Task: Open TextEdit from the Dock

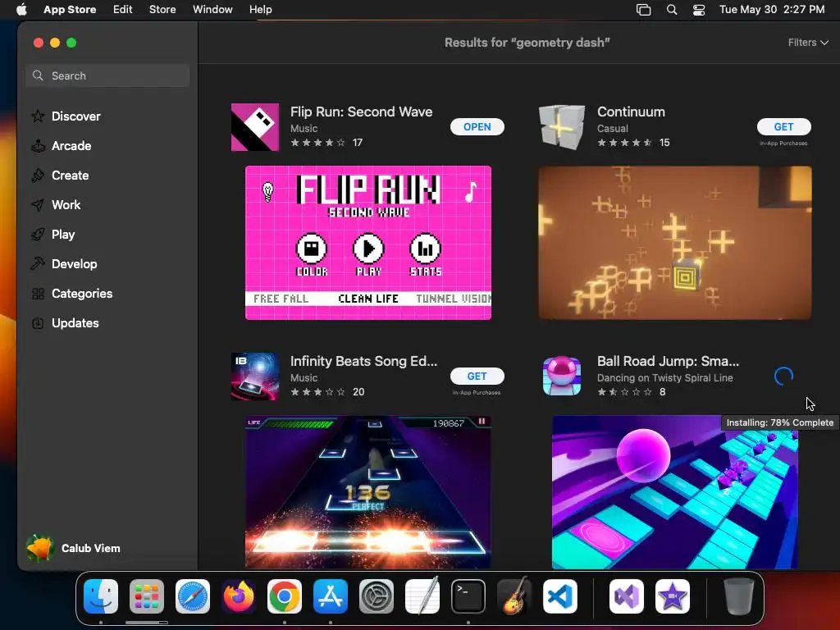Action: (x=422, y=596)
